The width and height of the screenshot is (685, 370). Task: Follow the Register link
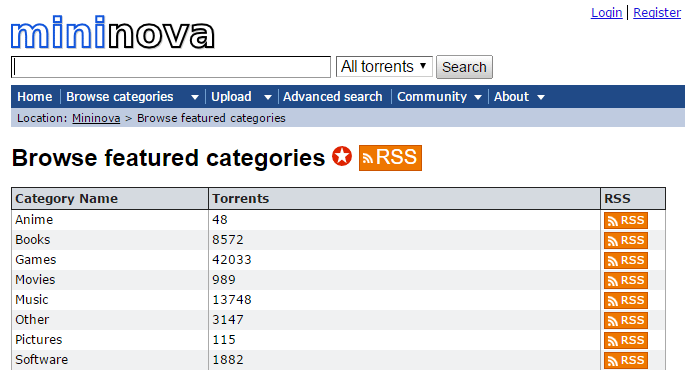[657, 13]
